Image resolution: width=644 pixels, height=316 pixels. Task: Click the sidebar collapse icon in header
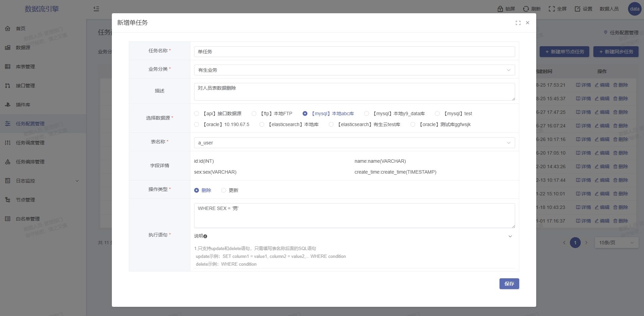coord(96,9)
